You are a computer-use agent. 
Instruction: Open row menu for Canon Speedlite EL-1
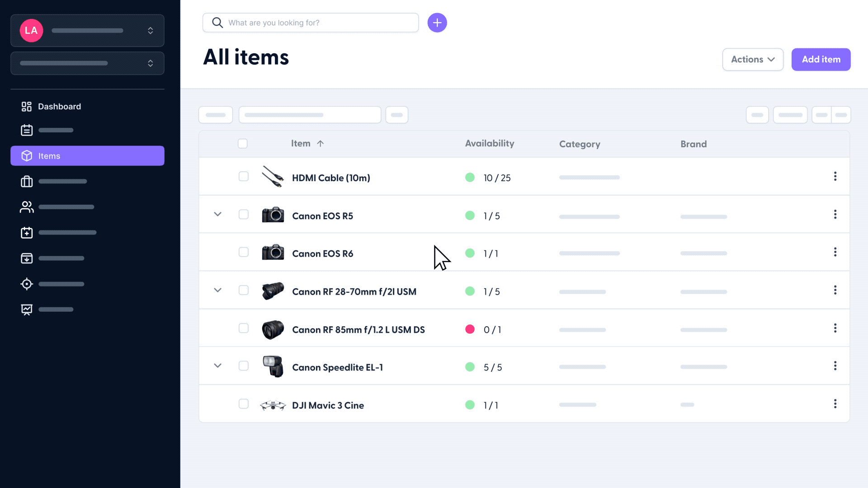point(835,366)
